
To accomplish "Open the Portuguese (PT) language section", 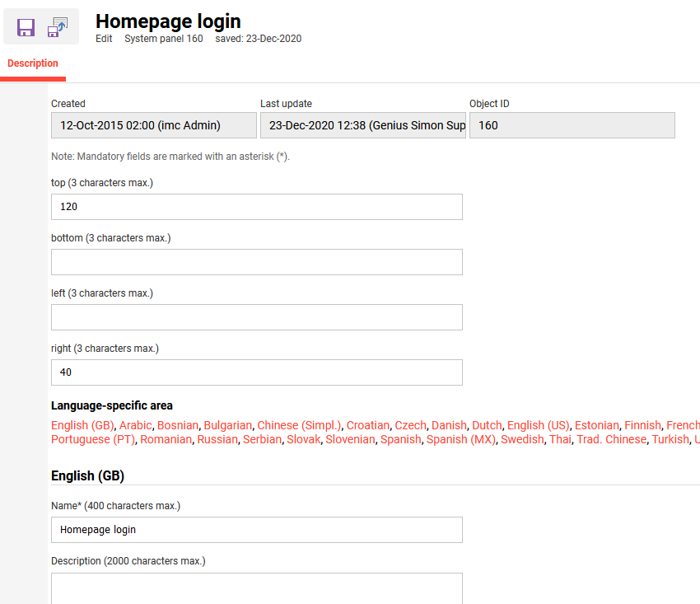I will tap(92, 439).
